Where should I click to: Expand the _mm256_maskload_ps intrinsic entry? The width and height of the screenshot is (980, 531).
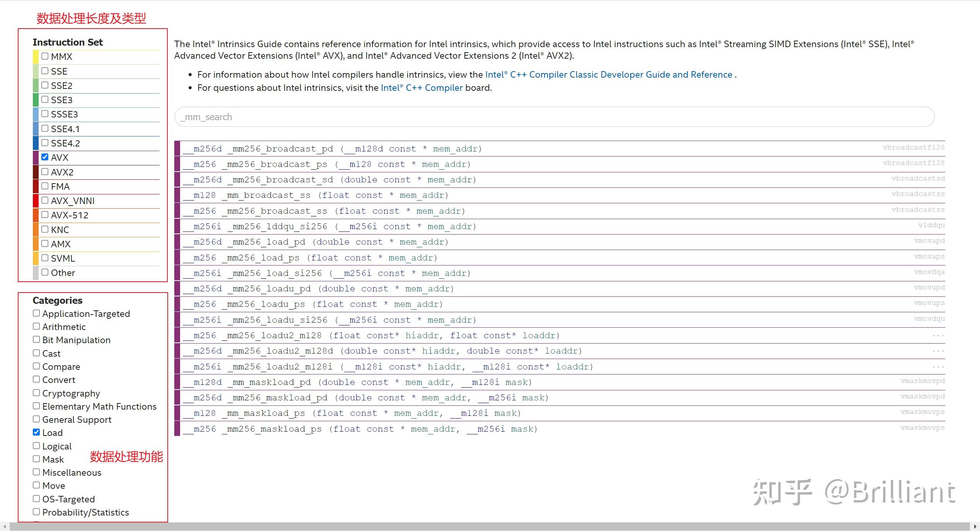click(560, 429)
